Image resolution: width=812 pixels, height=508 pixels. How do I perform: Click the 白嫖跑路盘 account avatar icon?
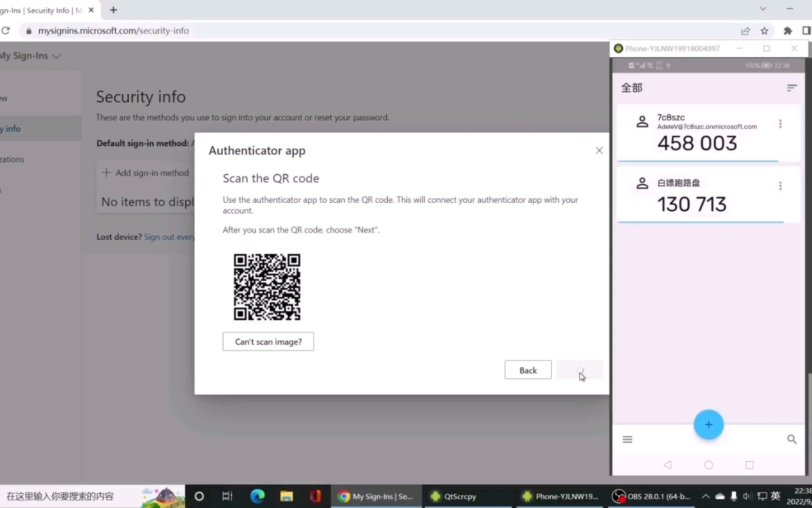point(642,183)
